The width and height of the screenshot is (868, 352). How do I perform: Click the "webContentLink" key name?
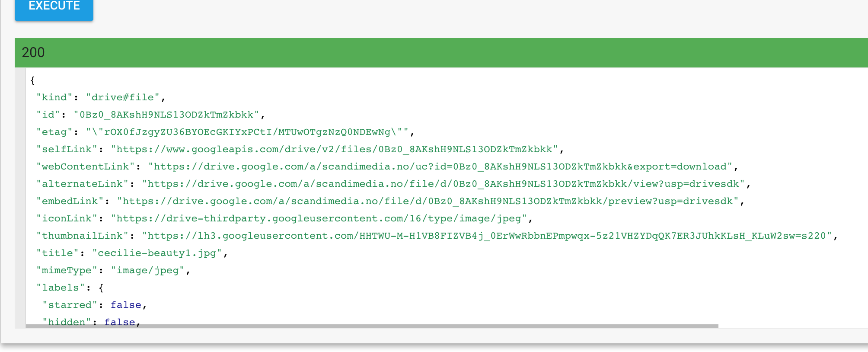[86, 166]
